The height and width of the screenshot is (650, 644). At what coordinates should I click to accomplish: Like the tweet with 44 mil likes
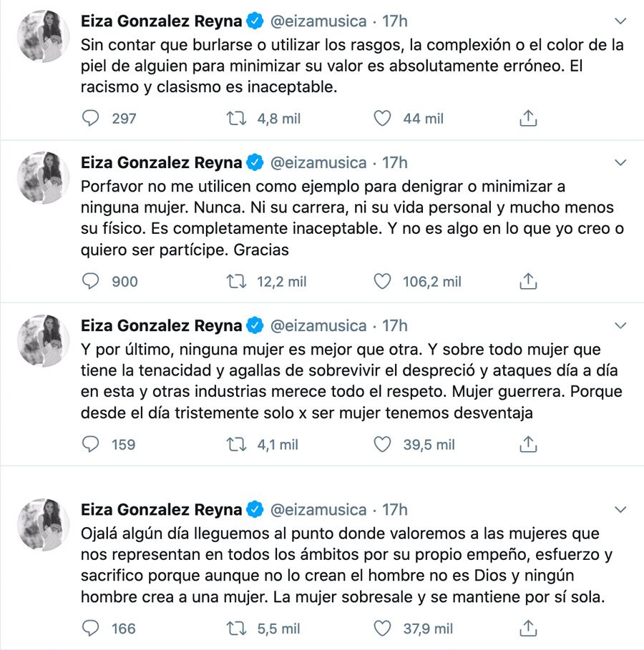coord(383,119)
